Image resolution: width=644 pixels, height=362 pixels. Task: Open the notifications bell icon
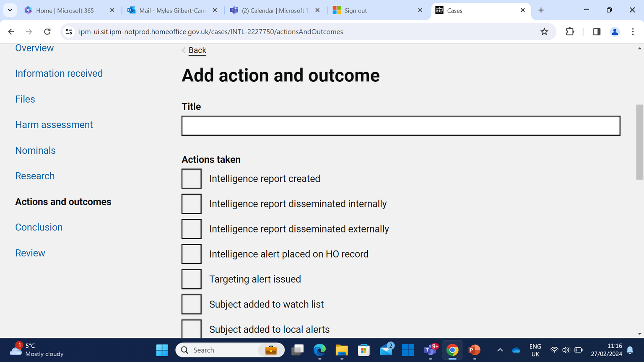pyautogui.click(x=630, y=350)
